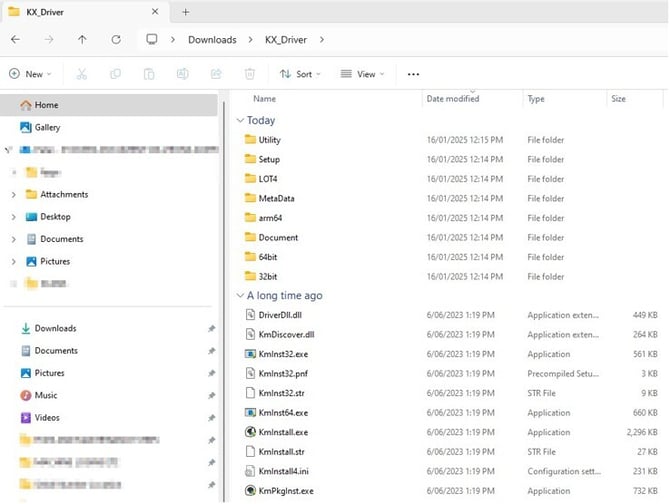Click the See more ellipsis button
The image size is (670, 504).
click(x=414, y=74)
